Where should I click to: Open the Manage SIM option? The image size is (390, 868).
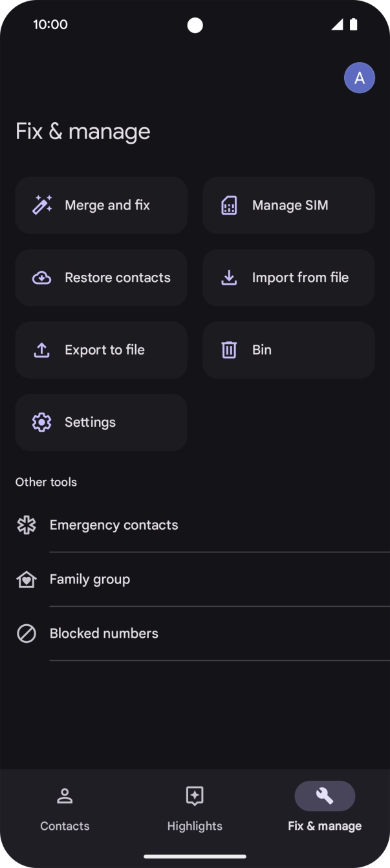coord(290,206)
